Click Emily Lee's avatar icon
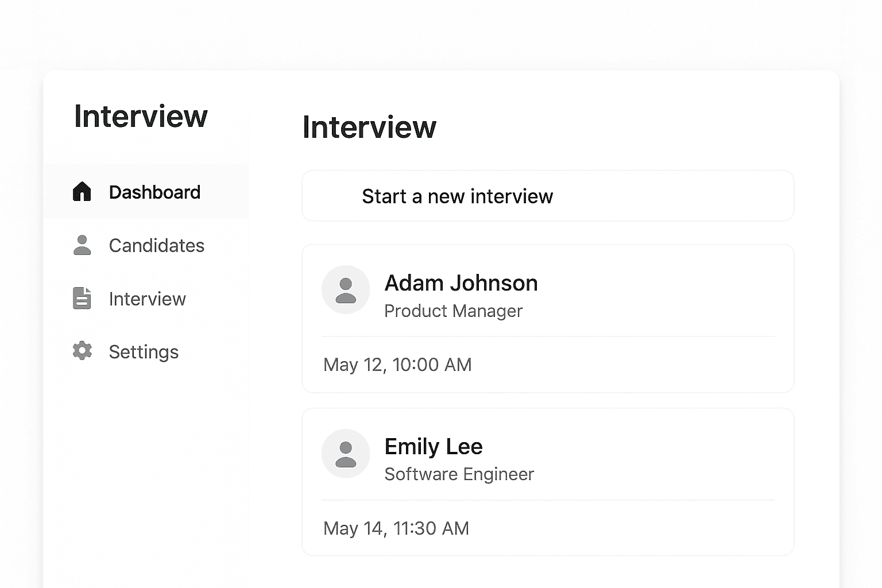The height and width of the screenshot is (588, 882). (x=346, y=454)
